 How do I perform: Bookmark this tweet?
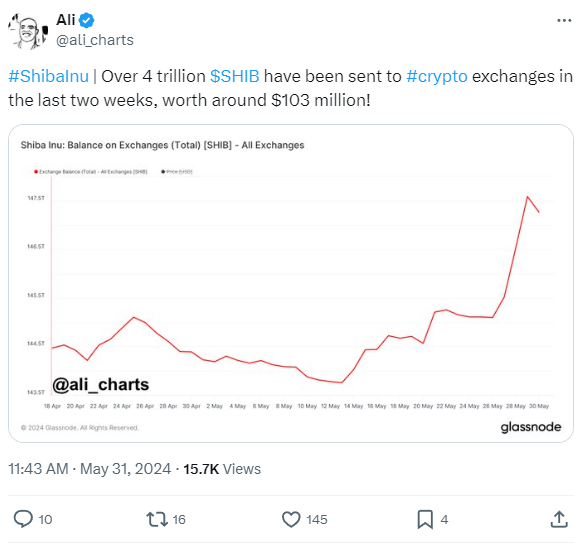point(425,520)
